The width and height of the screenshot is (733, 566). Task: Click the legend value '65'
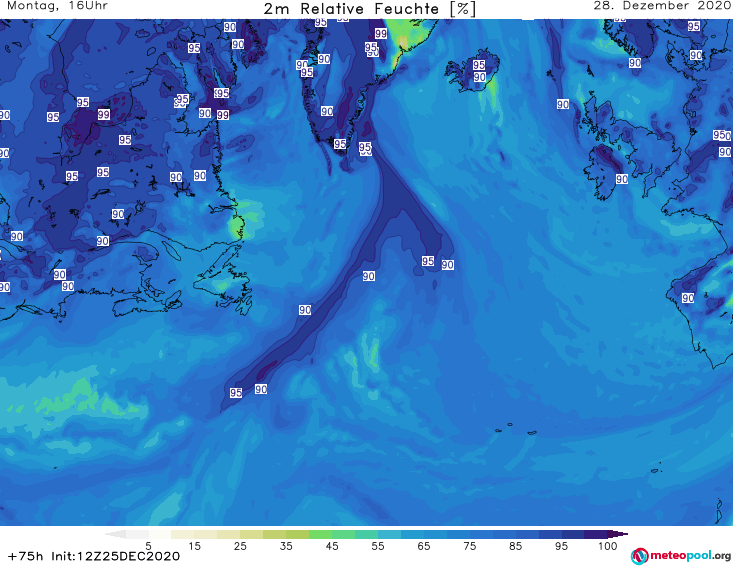click(424, 546)
